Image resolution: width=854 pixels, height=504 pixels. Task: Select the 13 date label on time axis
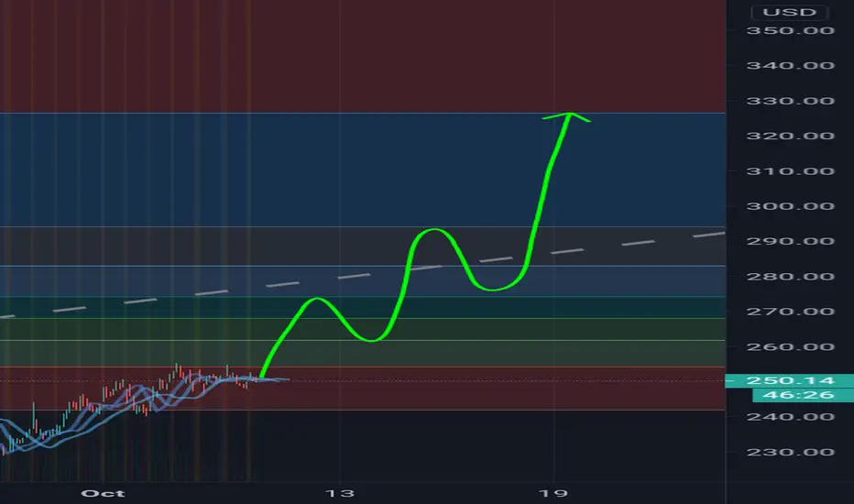(x=340, y=494)
